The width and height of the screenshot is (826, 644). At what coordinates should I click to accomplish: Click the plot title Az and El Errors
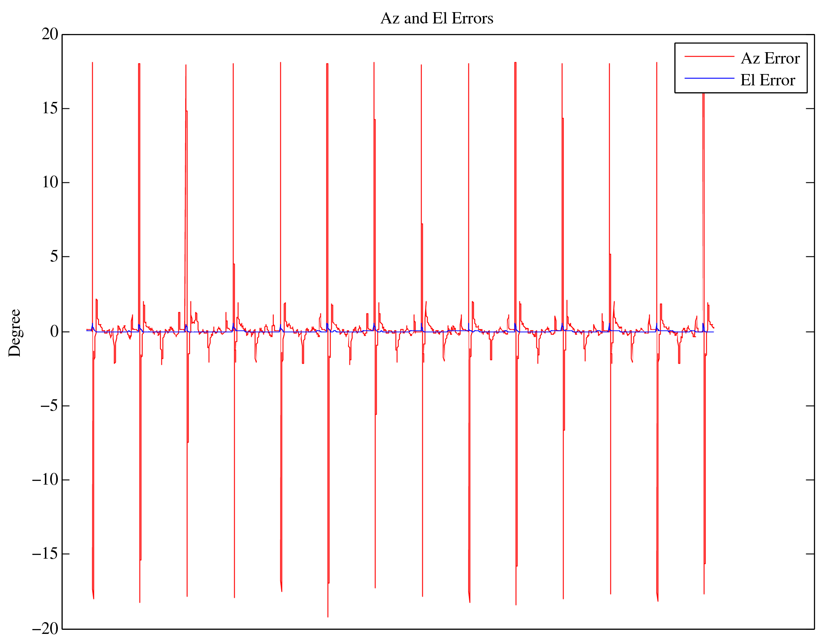pyautogui.click(x=436, y=19)
